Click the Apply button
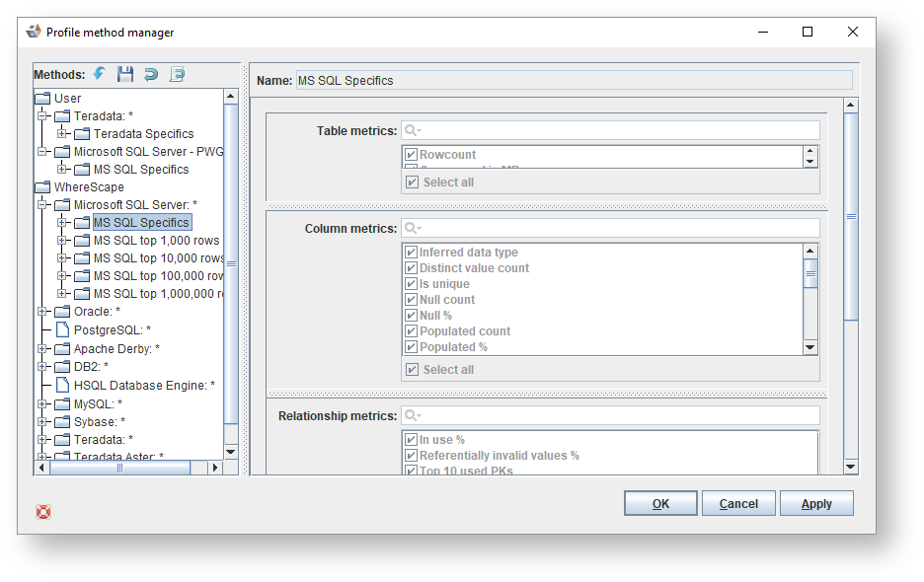The height and width of the screenshot is (582, 924). pos(816,504)
